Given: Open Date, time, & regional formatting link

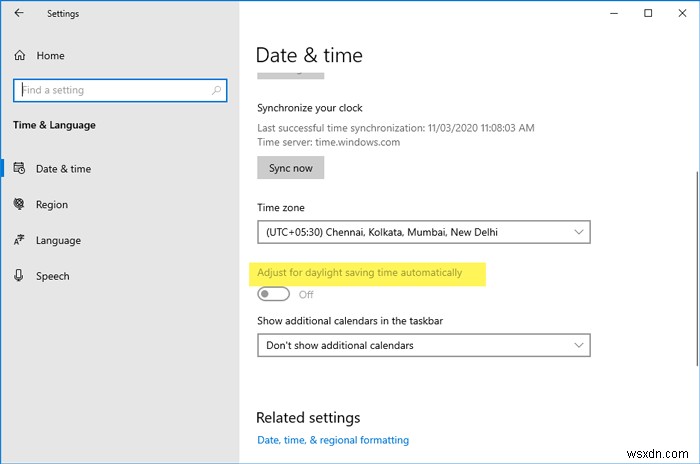Looking at the screenshot, I should 332,440.
